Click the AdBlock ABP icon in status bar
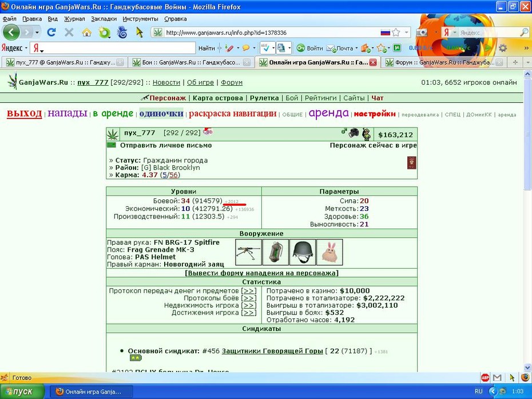Screen dimensions: 532x399 (485, 377)
